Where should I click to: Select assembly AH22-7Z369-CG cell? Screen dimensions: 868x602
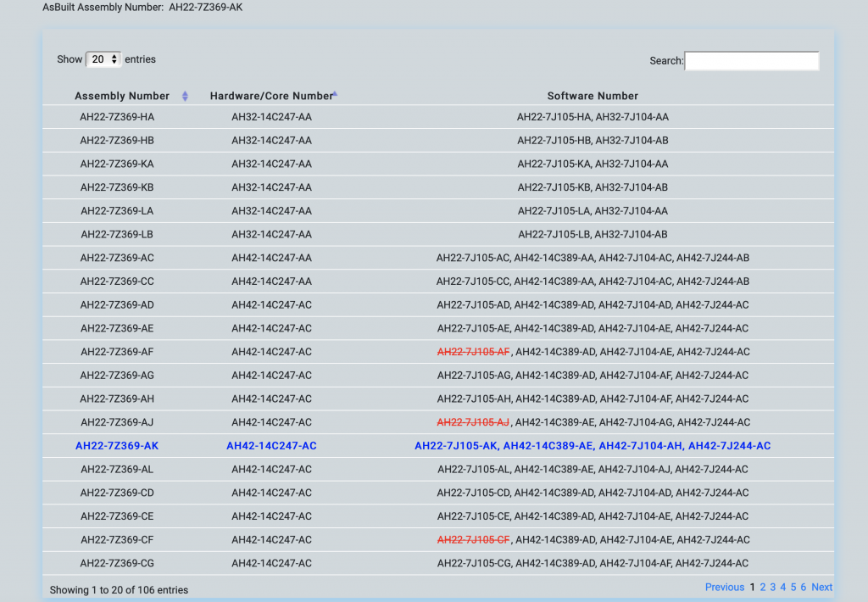pos(117,563)
